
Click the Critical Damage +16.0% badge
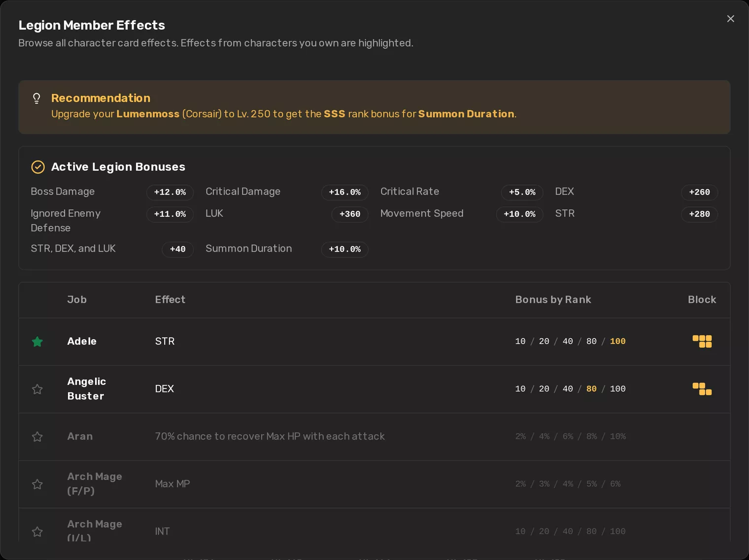point(345,192)
